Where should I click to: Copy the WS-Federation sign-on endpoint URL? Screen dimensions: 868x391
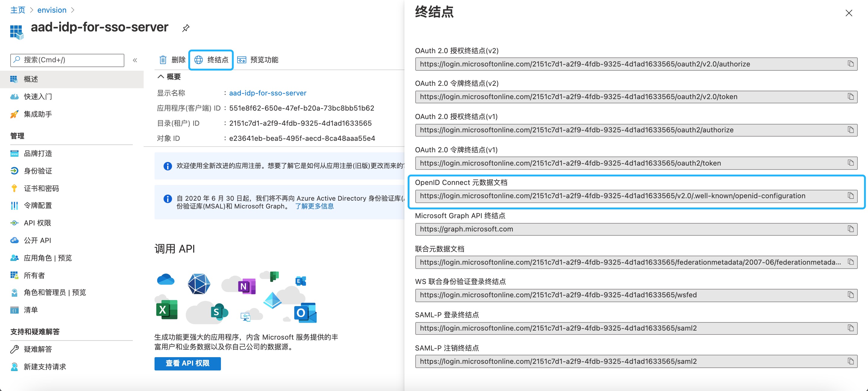pos(850,295)
